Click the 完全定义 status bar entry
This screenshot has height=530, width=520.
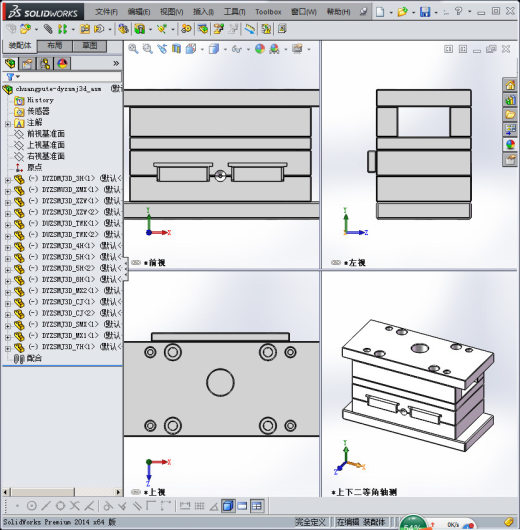tap(310, 522)
